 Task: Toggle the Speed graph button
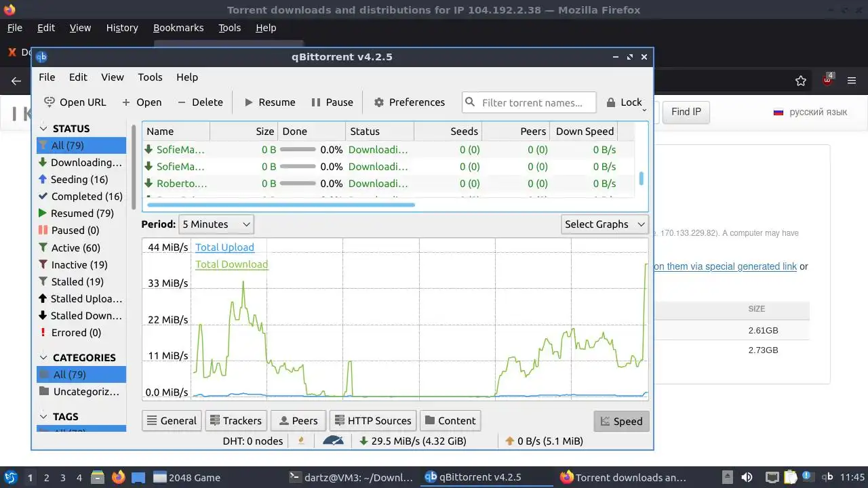[621, 421]
